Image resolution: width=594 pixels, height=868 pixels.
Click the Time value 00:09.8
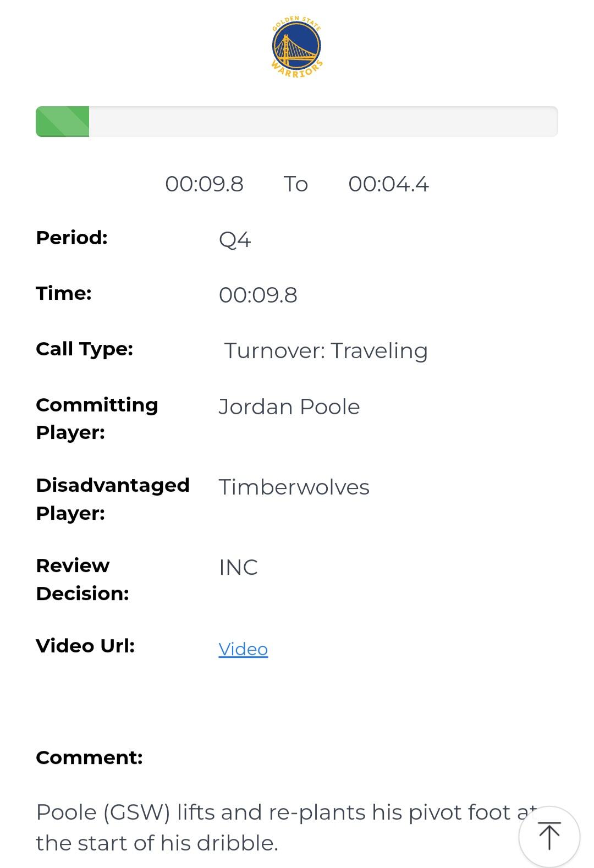(x=258, y=295)
